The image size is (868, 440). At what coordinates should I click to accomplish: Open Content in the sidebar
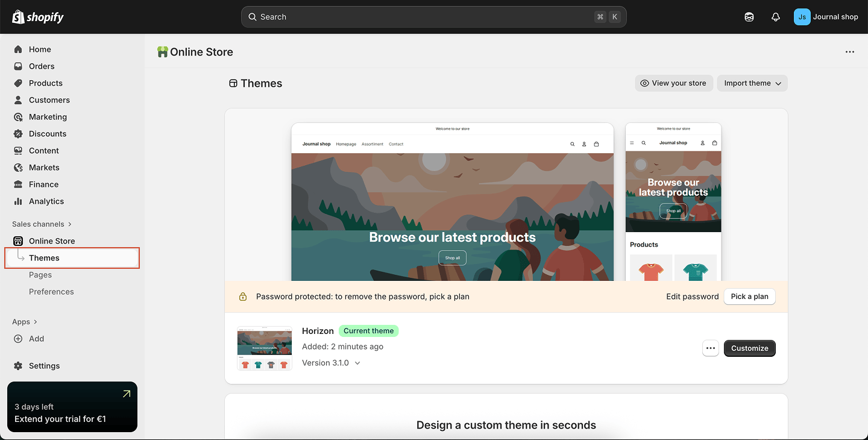tap(72, 151)
